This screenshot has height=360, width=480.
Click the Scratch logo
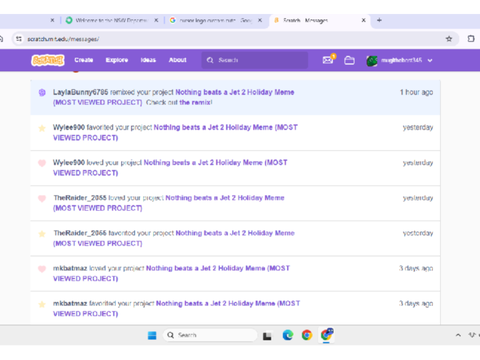[x=48, y=60]
